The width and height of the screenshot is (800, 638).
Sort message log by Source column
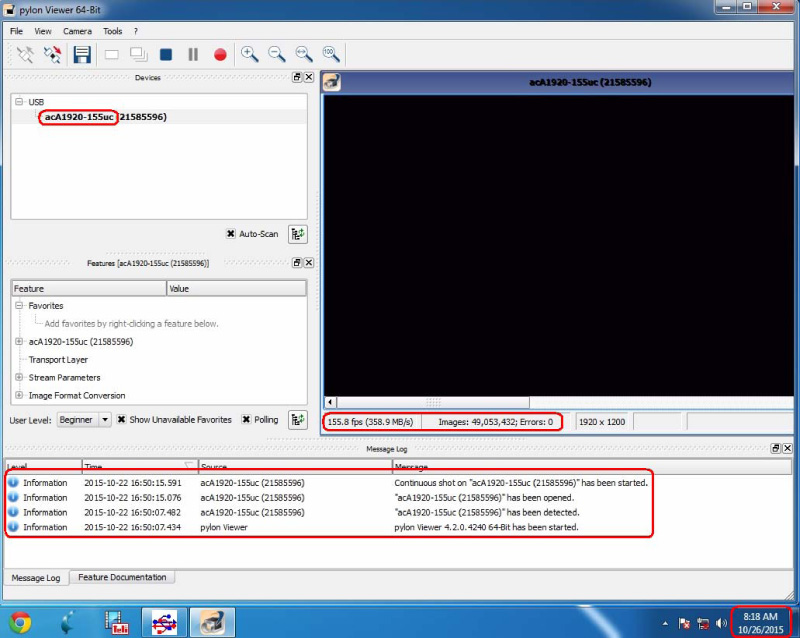click(x=295, y=466)
